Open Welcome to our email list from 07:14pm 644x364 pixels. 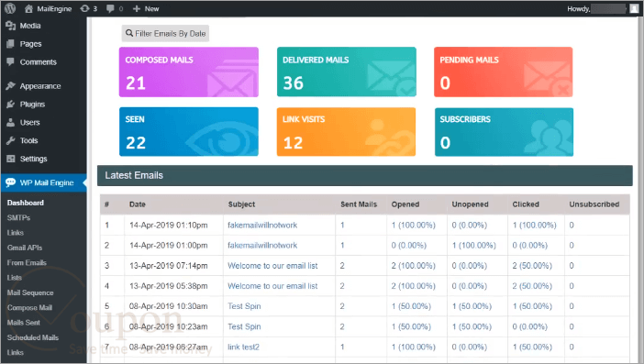point(272,266)
